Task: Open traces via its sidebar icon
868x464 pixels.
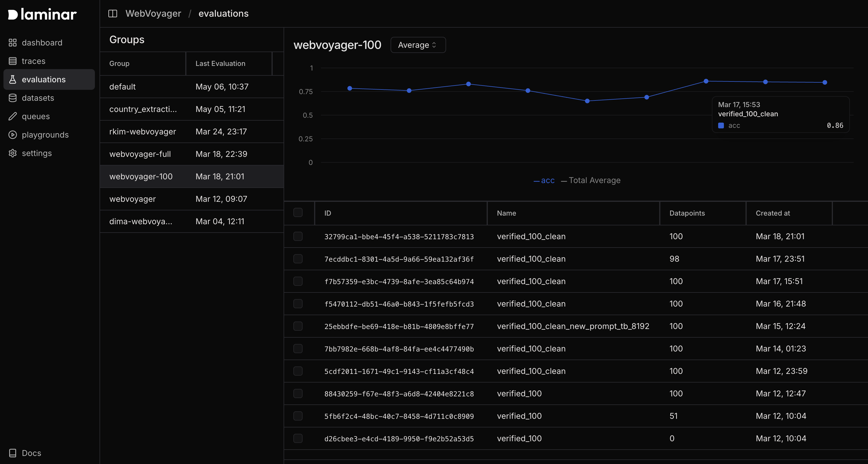Action: tap(12, 61)
